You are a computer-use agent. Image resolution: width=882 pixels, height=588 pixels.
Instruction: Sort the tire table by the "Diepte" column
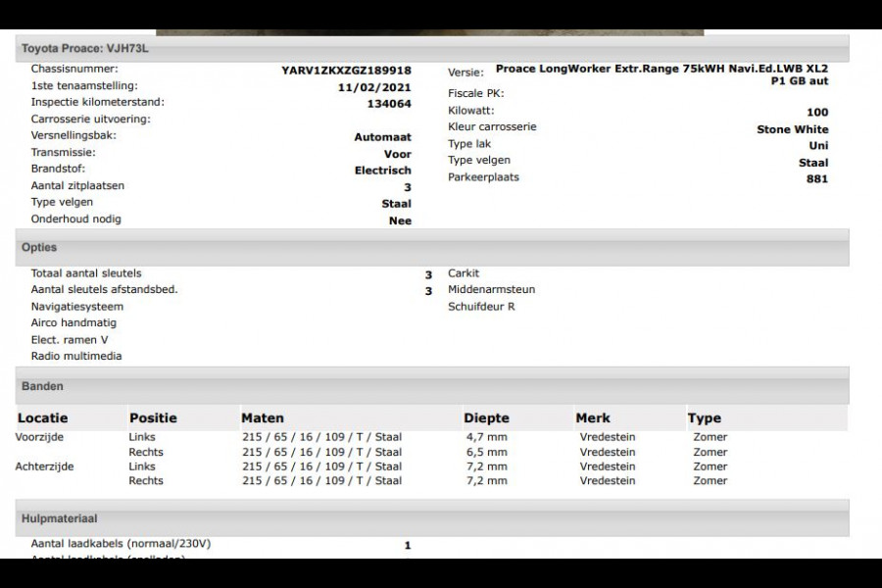click(485, 417)
